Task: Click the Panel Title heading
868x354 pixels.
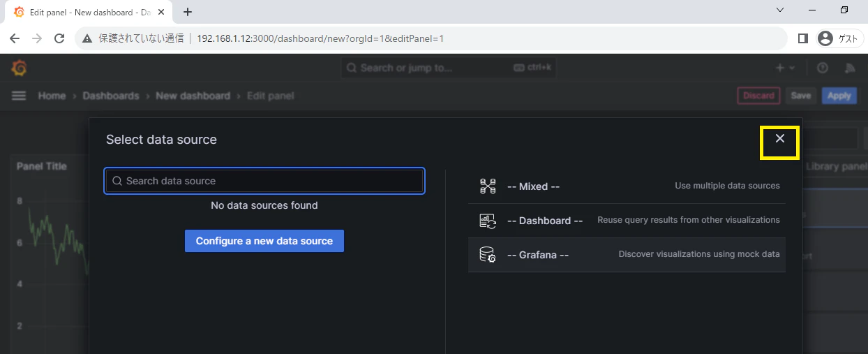Action: pos(42,166)
